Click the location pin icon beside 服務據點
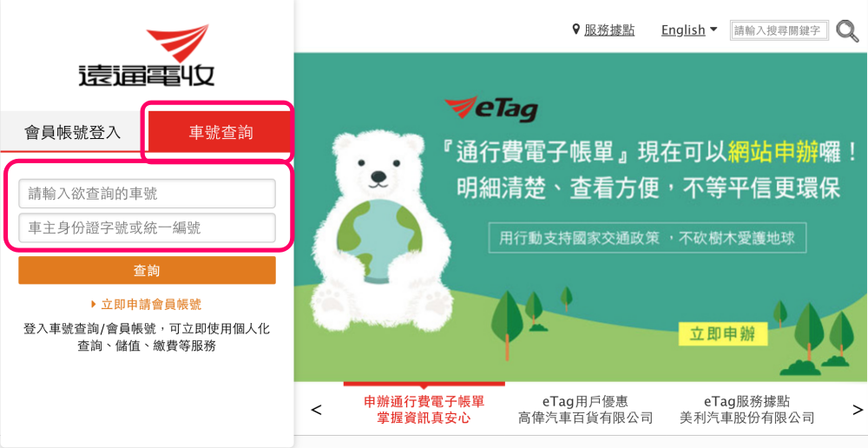Image resolution: width=868 pixels, height=448 pixels. (x=575, y=30)
